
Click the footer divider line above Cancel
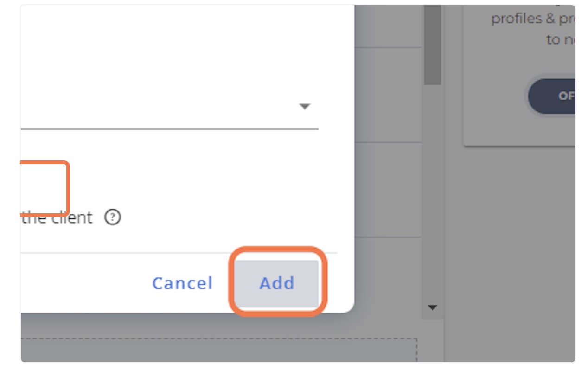coord(179,253)
